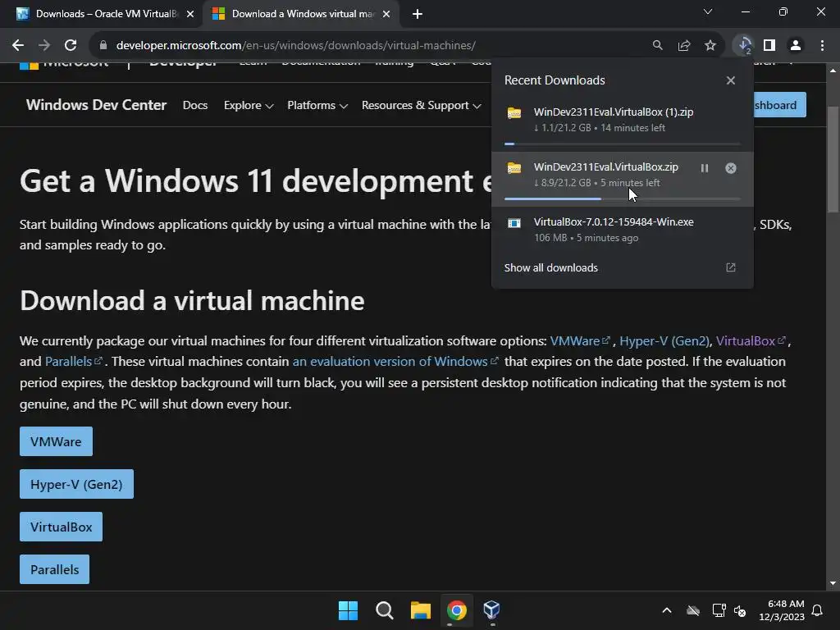Bookmark this page with the star icon
This screenshot has height=630, width=840.
[x=710, y=46]
